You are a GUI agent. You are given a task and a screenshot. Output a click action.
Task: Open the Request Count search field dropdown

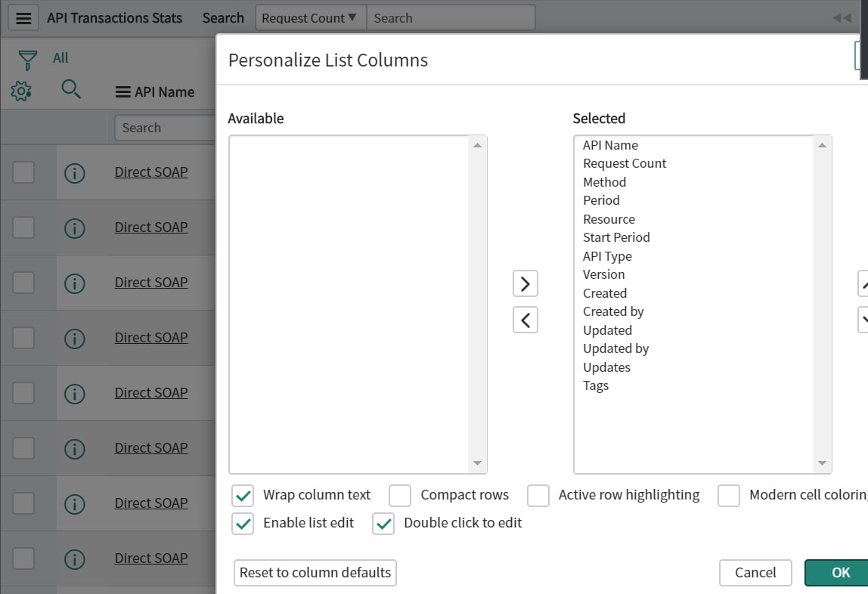[311, 18]
